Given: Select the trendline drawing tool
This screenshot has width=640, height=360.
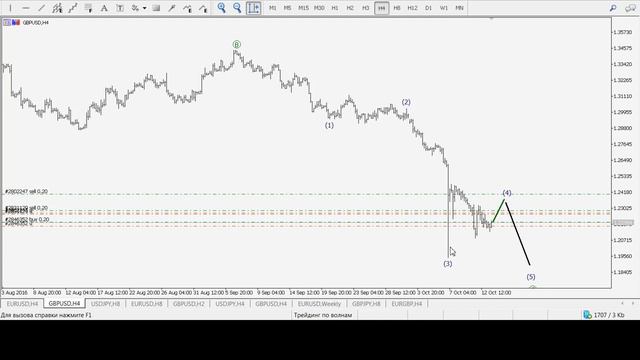Looking at the screenshot, I should tap(42, 8).
